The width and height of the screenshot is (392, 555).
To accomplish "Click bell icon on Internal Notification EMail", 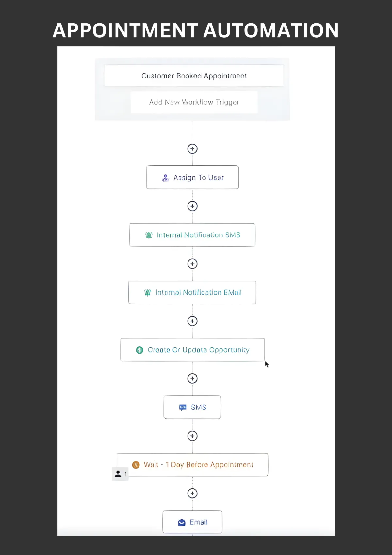I will point(148,293).
